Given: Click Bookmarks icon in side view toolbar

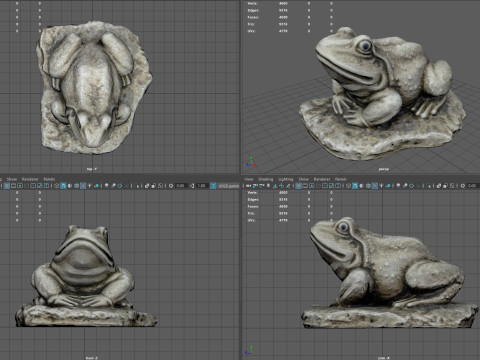Looking at the screenshot, I should 268,186.
